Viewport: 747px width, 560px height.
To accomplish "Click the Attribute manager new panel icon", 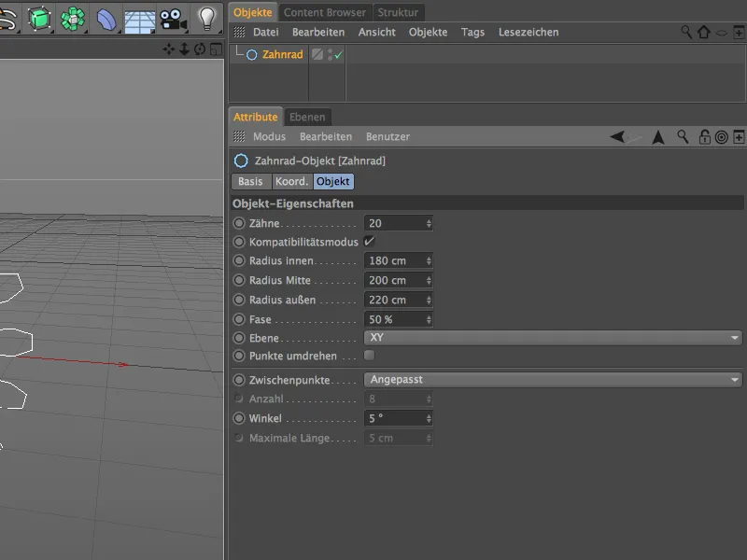I will click(739, 137).
